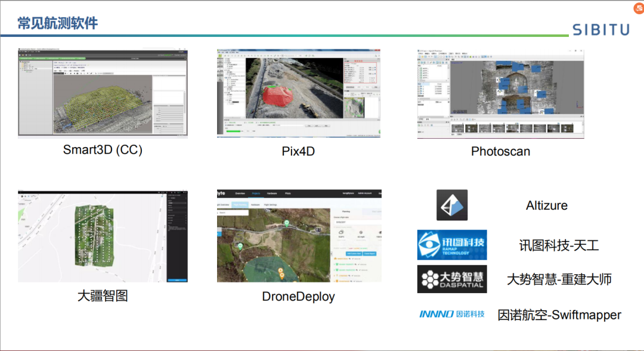Click the Photoscan software screenshot

coord(500,94)
